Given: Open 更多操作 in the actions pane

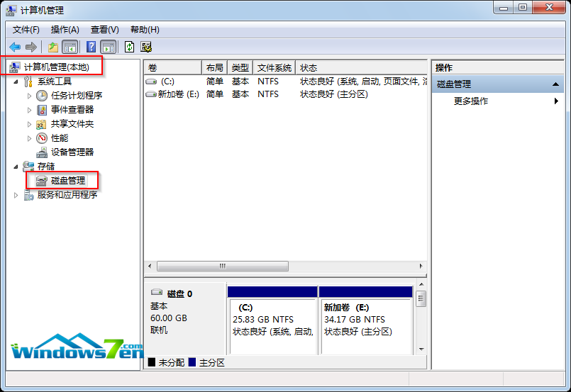Looking at the screenshot, I should tap(471, 101).
